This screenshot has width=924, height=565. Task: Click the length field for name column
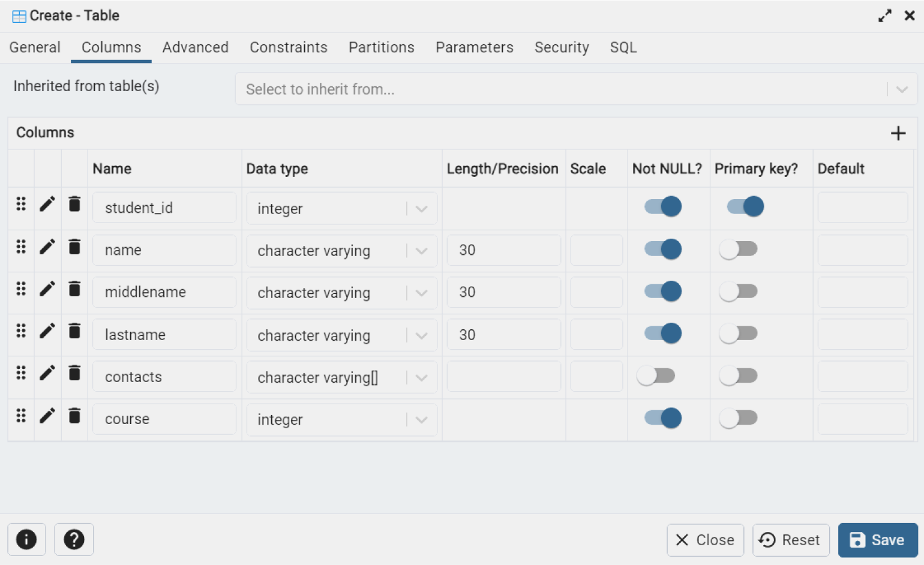click(503, 250)
